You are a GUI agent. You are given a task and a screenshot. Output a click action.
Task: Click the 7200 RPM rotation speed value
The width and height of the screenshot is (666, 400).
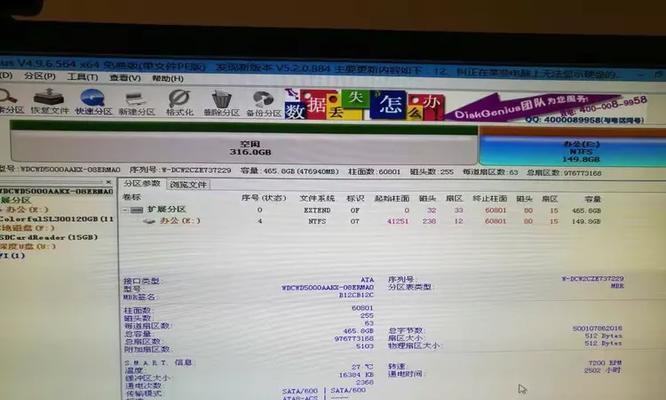(605, 363)
